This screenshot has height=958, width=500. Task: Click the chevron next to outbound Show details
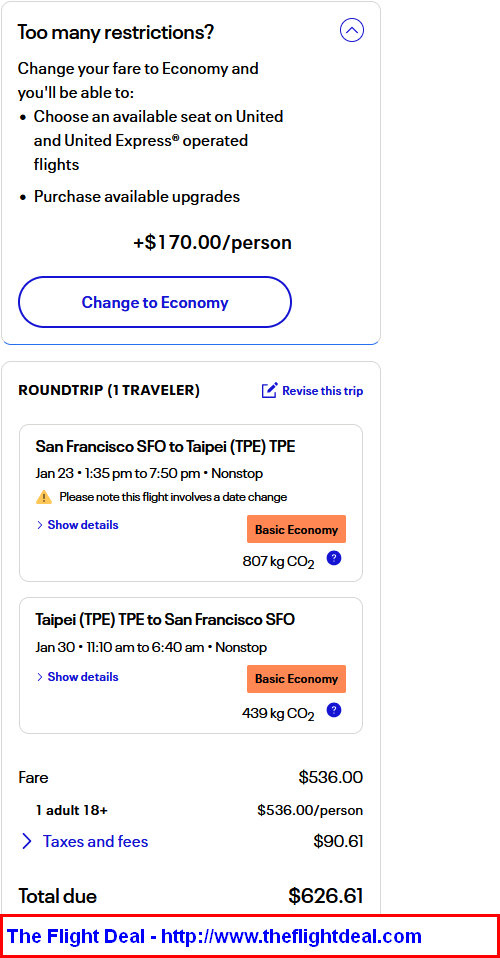coord(40,525)
